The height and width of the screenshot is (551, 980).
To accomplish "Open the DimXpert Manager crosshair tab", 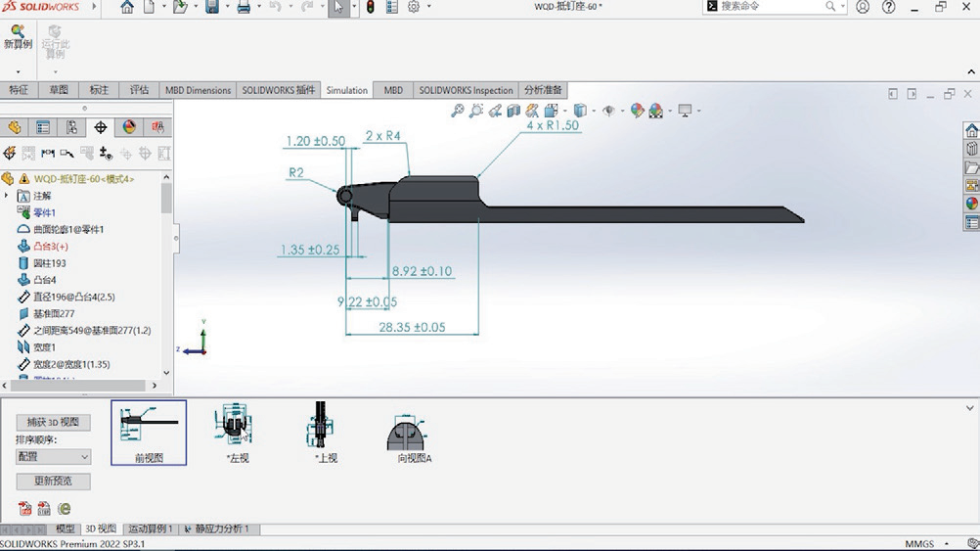I will 100,127.
